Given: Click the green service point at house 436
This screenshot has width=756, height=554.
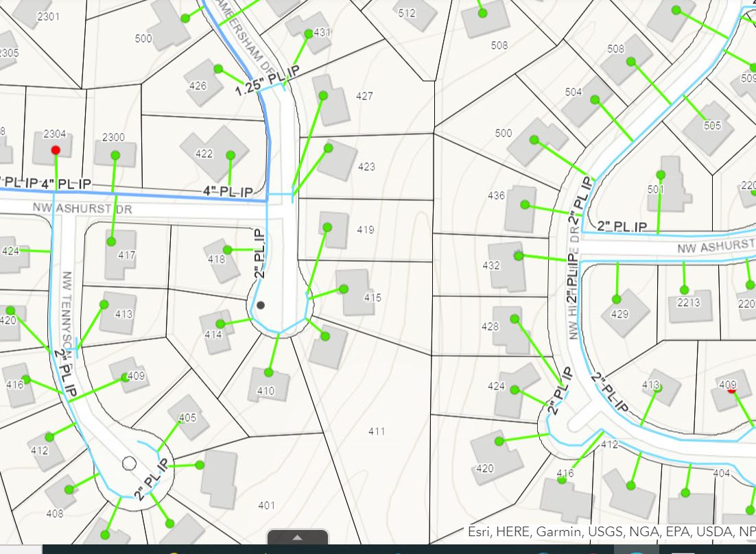Looking at the screenshot, I should pos(525,204).
